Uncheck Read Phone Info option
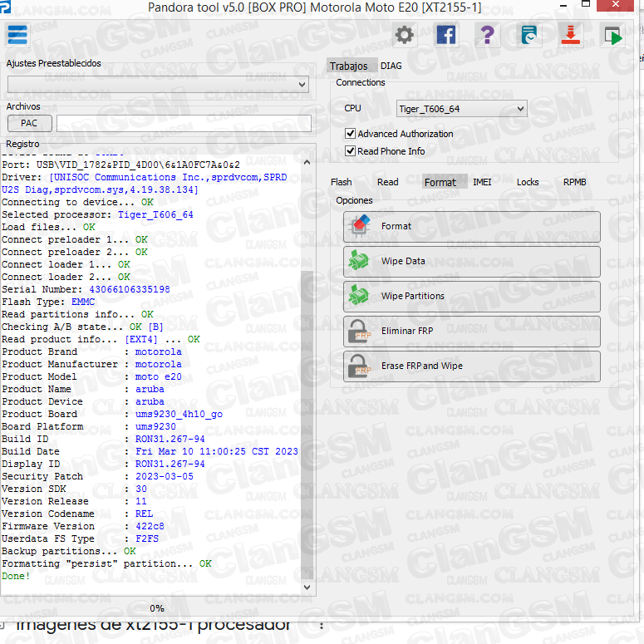Image resolution: width=644 pixels, height=644 pixels. coord(350,151)
